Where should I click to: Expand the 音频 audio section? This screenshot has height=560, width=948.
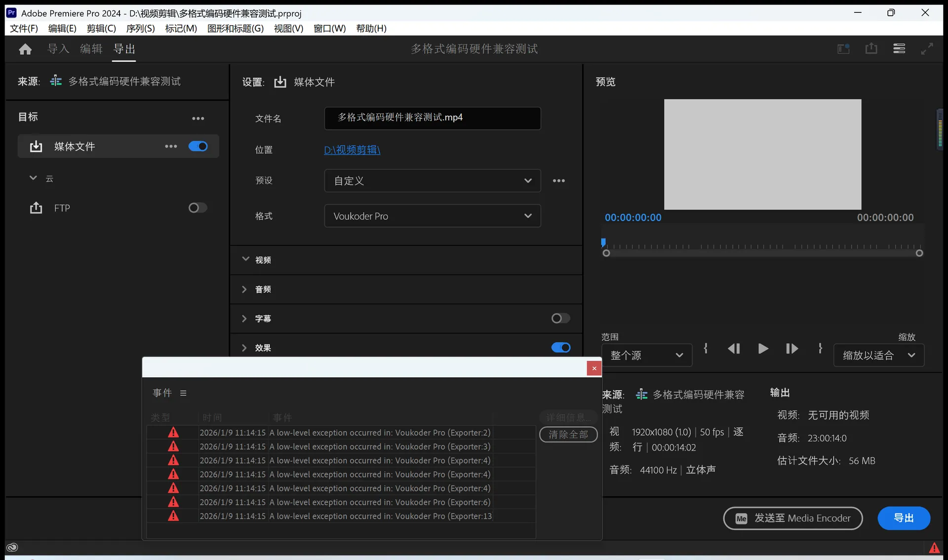tap(244, 289)
